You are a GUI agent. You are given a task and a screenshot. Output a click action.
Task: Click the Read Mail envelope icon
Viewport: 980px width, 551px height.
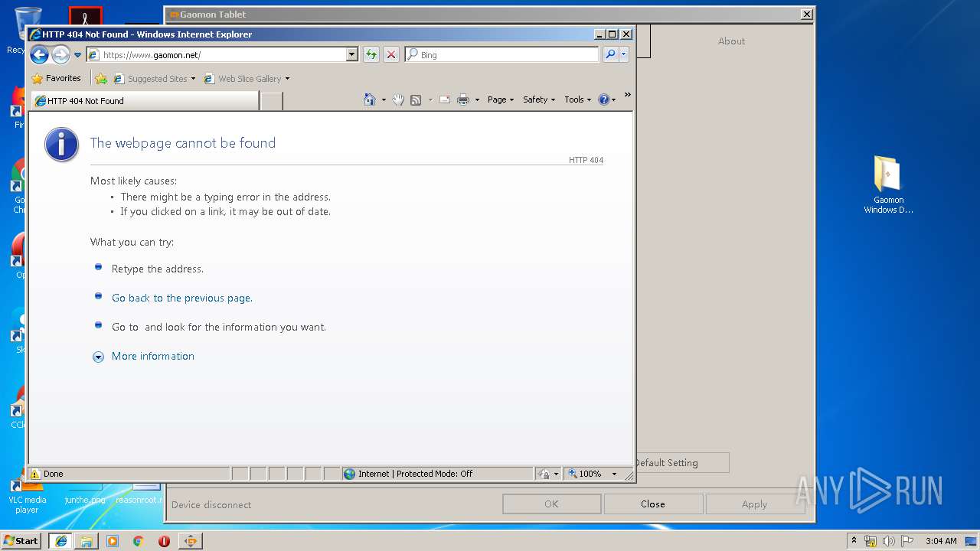(444, 99)
